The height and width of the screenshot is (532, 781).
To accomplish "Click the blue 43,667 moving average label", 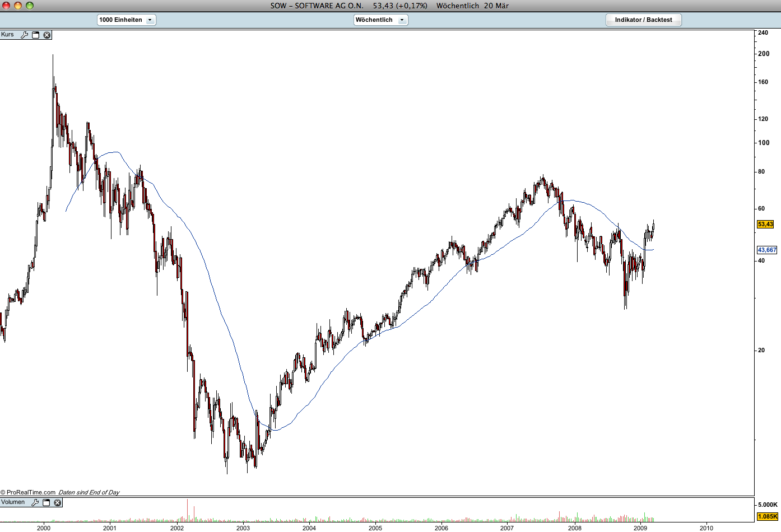I will click(767, 250).
